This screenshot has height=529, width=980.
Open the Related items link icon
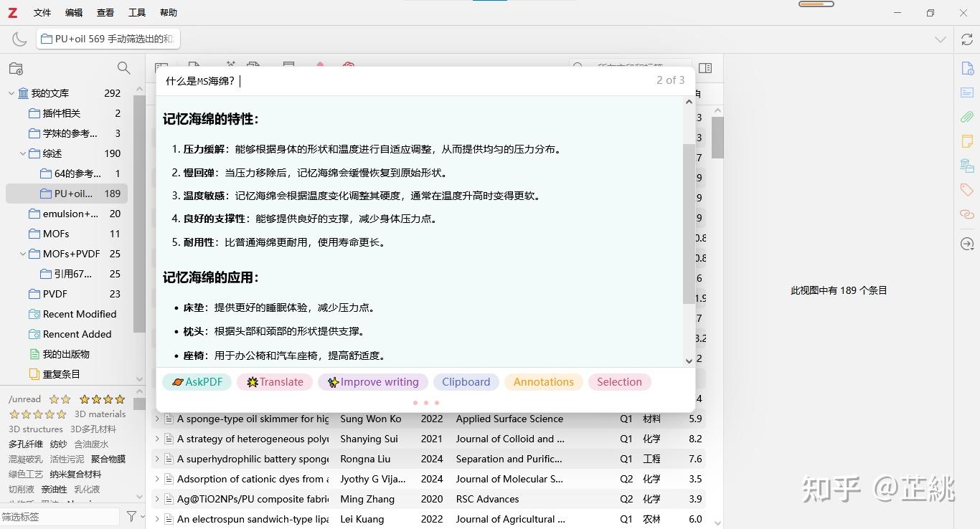967,214
